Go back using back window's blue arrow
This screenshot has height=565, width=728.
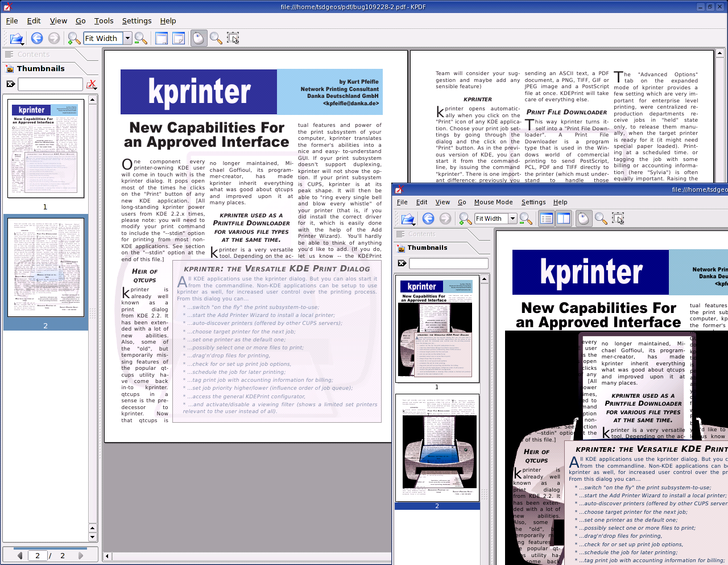pyautogui.click(x=37, y=38)
